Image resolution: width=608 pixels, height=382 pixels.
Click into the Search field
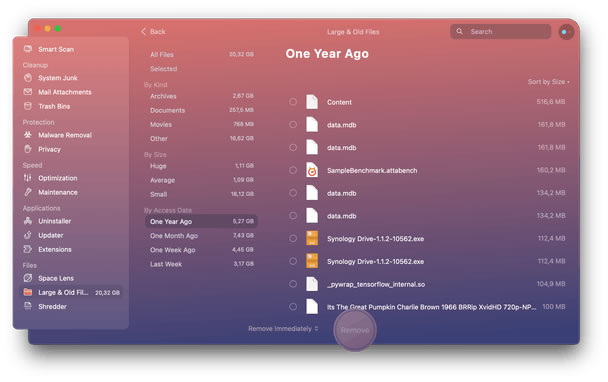click(x=500, y=31)
